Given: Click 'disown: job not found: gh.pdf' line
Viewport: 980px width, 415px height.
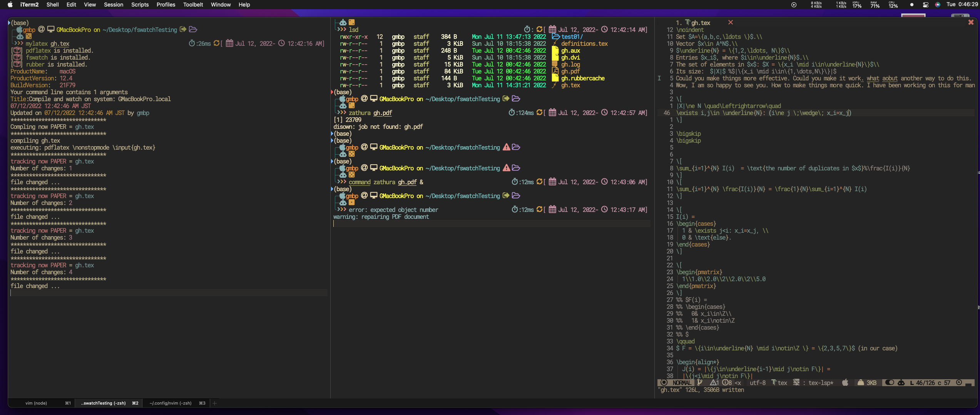Looking at the screenshot, I should pos(378,127).
